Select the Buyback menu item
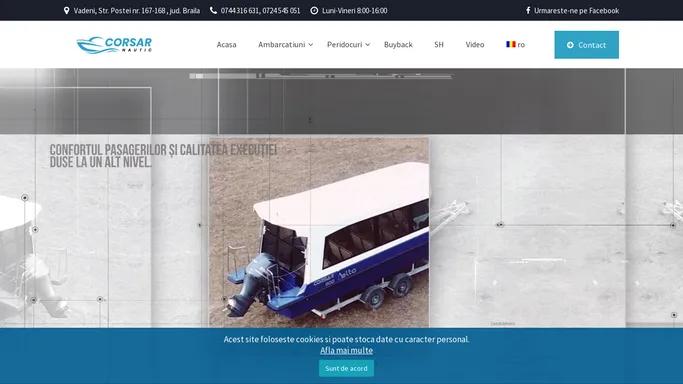This screenshot has width=683, height=384. (x=398, y=44)
